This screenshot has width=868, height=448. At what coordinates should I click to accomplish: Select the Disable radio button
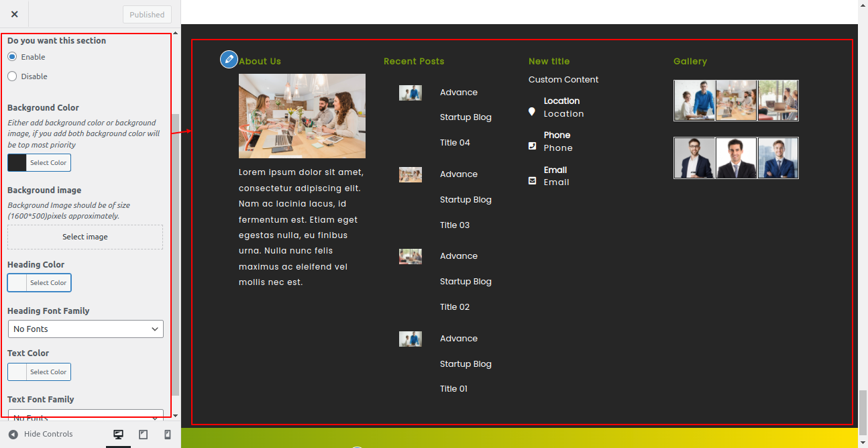[x=12, y=76]
